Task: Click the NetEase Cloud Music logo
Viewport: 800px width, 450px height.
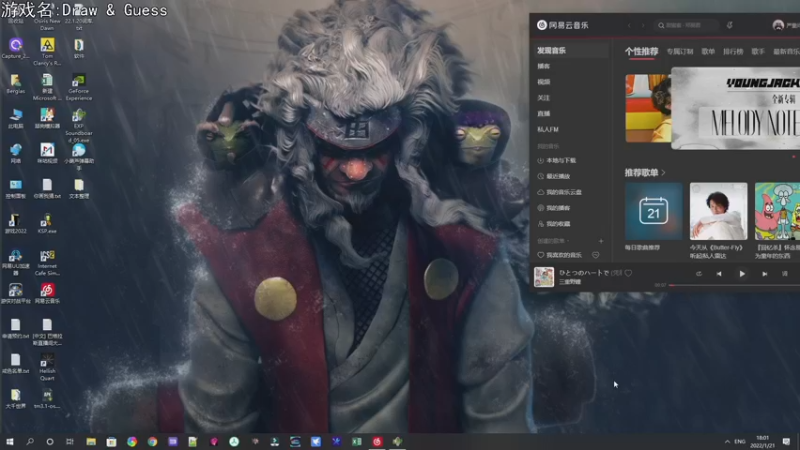Action: (563, 25)
